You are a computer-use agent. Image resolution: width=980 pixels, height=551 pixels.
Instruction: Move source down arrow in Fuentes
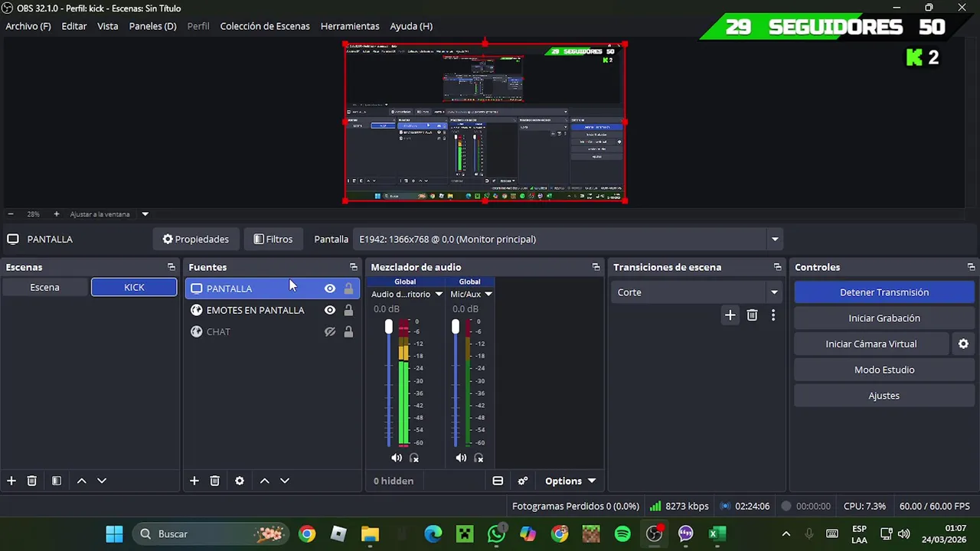285,481
